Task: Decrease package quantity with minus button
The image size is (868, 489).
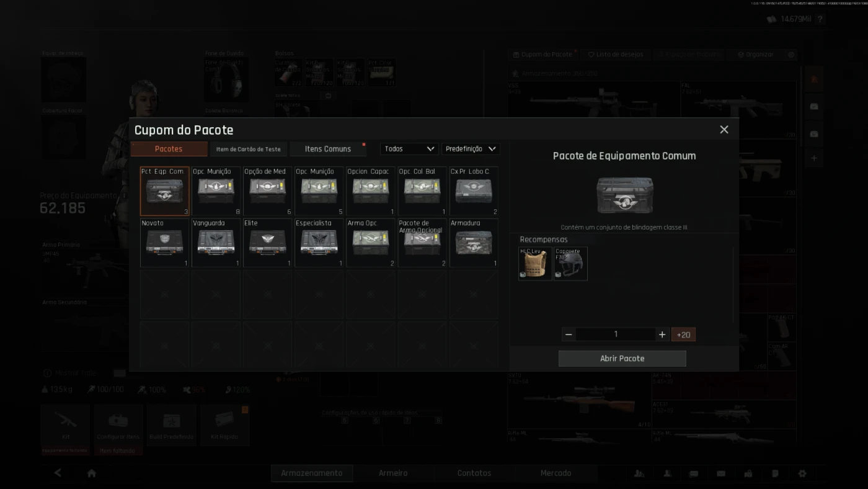Action: click(x=569, y=334)
